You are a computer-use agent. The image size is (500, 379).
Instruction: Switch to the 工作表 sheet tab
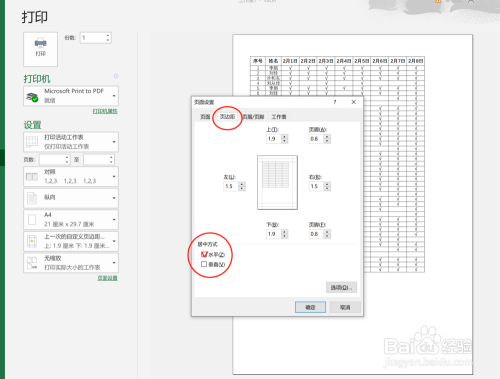click(x=279, y=117)
